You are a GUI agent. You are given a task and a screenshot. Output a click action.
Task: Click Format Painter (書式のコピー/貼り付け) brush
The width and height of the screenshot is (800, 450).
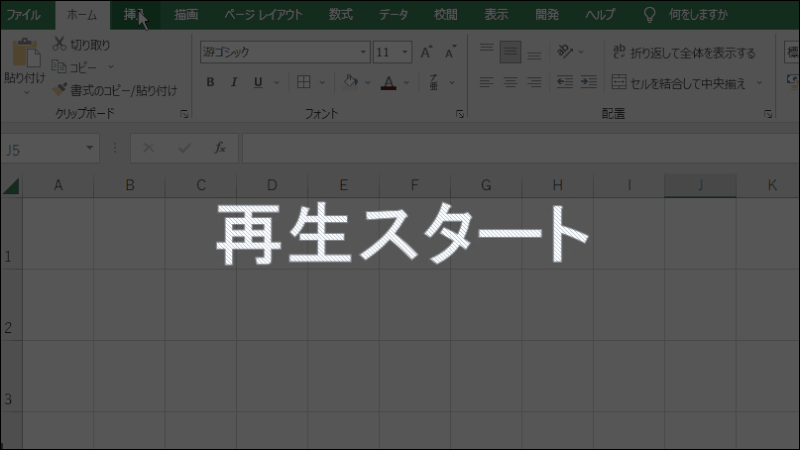(x=59, y=89)
